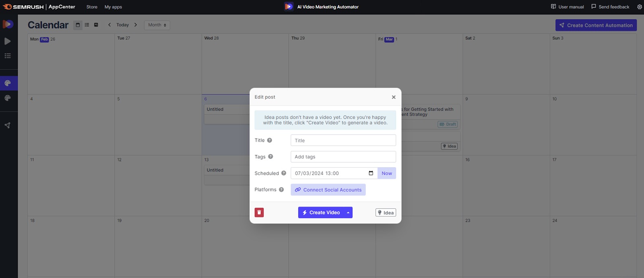Expand the Create Video dropdown arrow
This screenshot has height=278, width=644.
coord(348,213)
